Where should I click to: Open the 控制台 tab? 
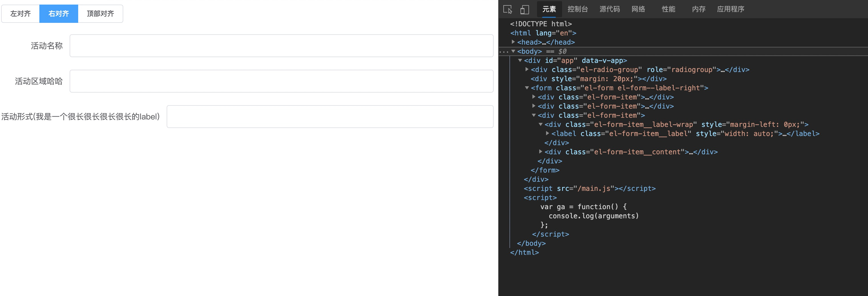[578, 9]
